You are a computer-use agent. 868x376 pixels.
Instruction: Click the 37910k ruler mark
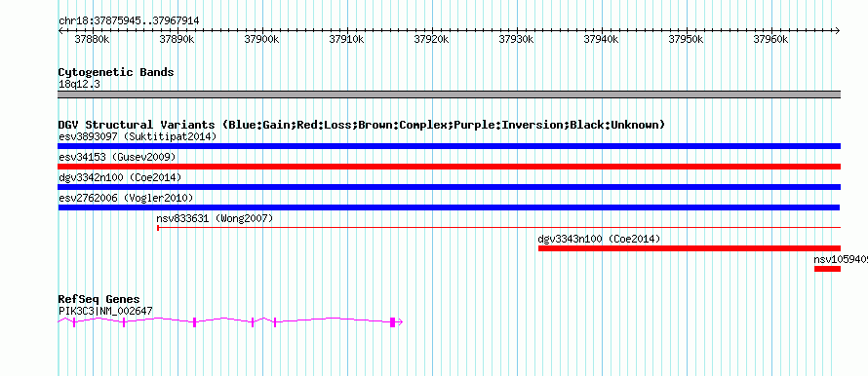click(x=346, y=39)
